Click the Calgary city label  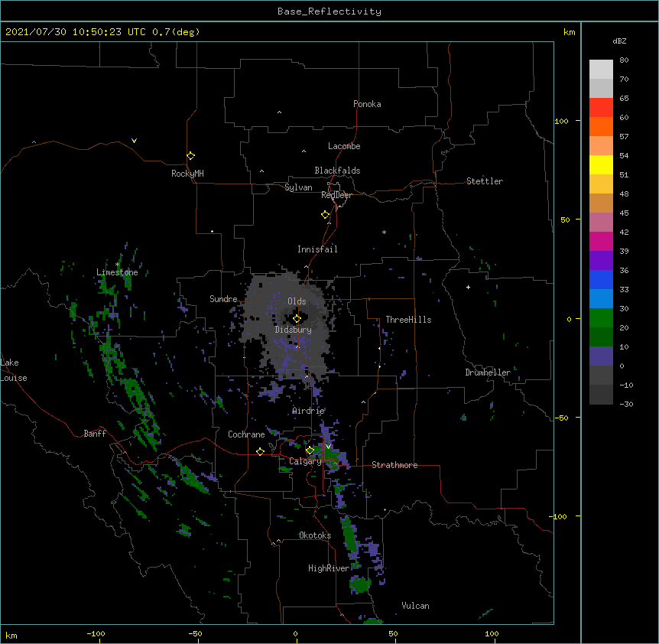coord(305,461)
